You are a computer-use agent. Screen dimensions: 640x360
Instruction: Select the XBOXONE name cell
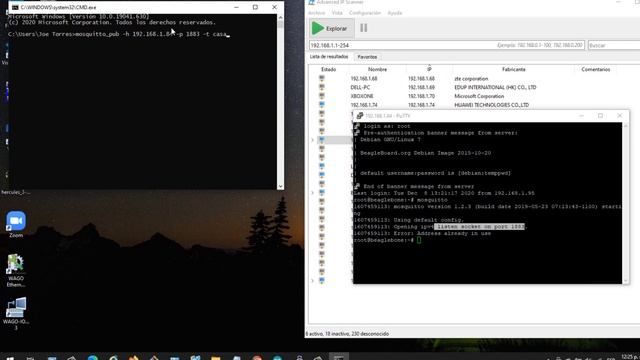[x=362, y=96]
